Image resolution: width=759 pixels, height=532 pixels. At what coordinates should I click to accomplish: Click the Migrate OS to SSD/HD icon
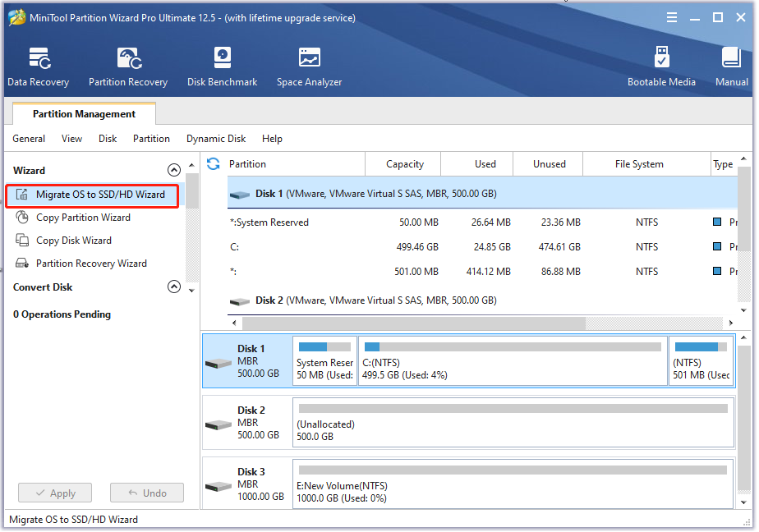click(22, 195)
